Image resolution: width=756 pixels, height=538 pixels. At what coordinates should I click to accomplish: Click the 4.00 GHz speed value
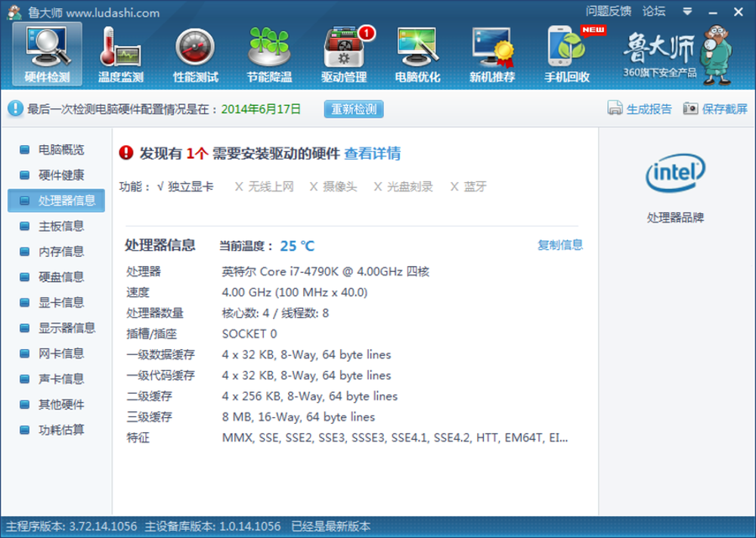(295, 292)
